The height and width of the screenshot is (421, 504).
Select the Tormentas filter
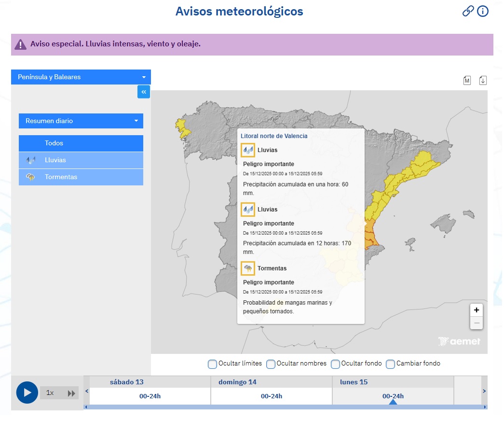[x=81, y=177]
